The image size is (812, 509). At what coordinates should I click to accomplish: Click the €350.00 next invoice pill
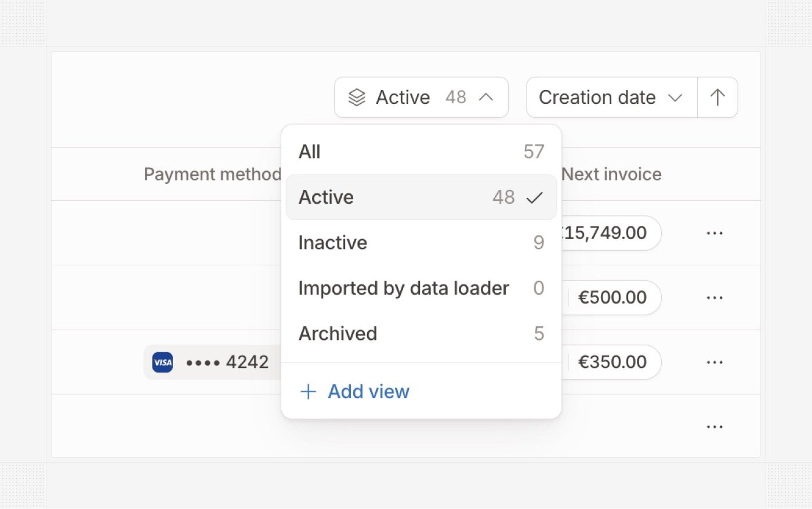611,362
